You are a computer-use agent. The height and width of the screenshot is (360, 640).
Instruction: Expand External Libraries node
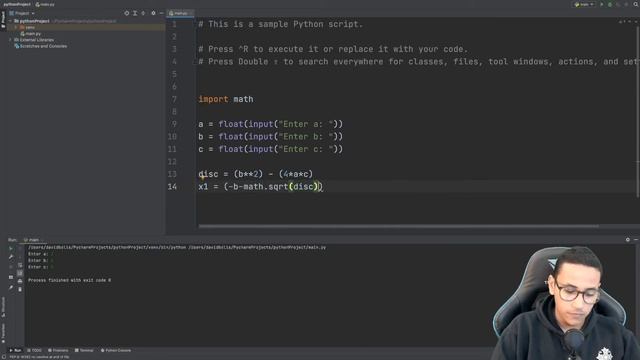(10, 40)
